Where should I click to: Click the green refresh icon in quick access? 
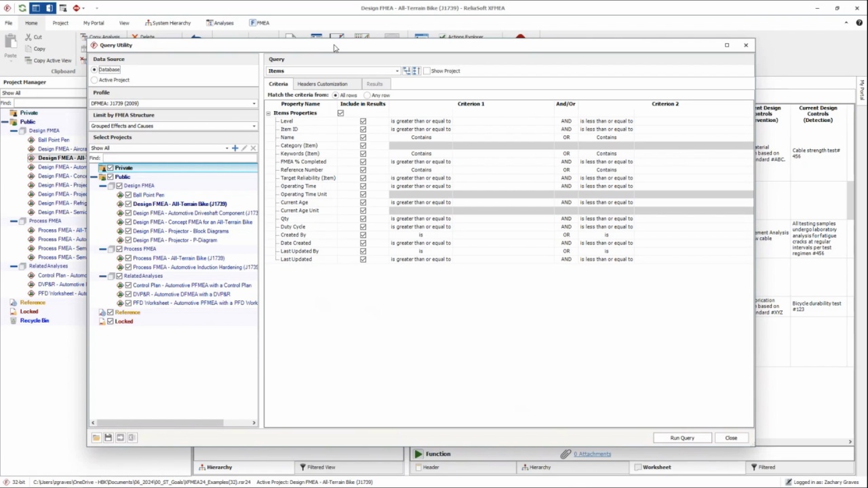22,8
